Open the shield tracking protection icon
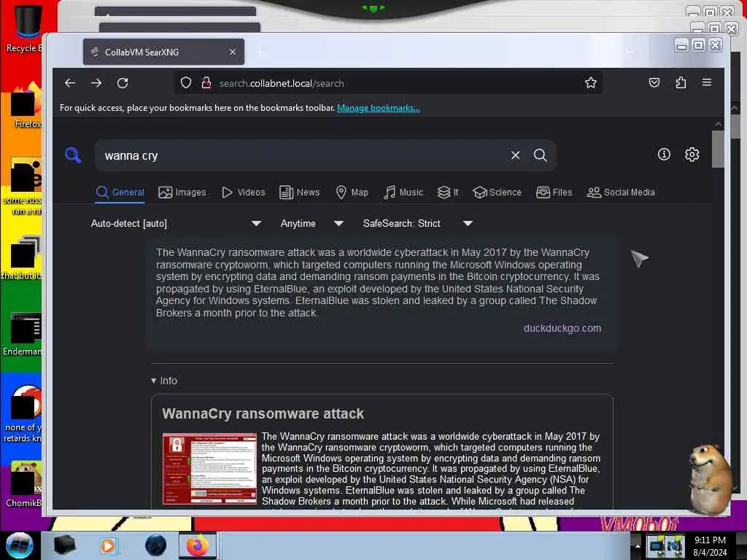This screenshot has height=560, width=747. click(x=186, y=83)
